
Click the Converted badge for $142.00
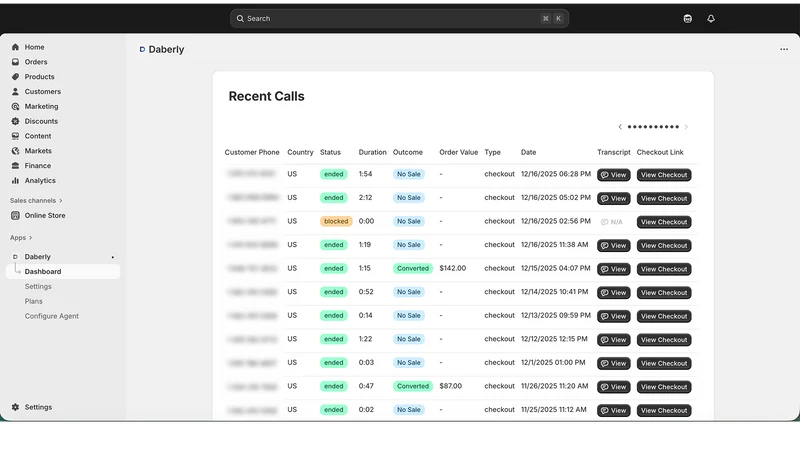pyautogui.click(x=413, y=268)
